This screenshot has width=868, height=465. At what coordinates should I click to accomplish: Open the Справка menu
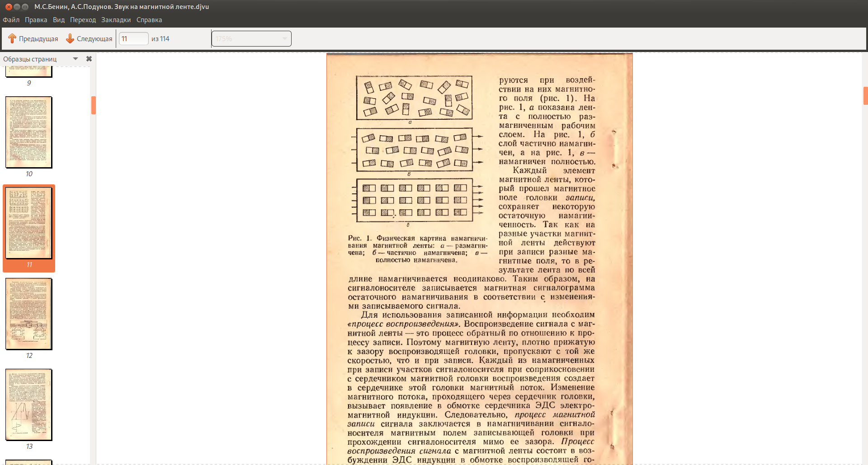[149, 20]
